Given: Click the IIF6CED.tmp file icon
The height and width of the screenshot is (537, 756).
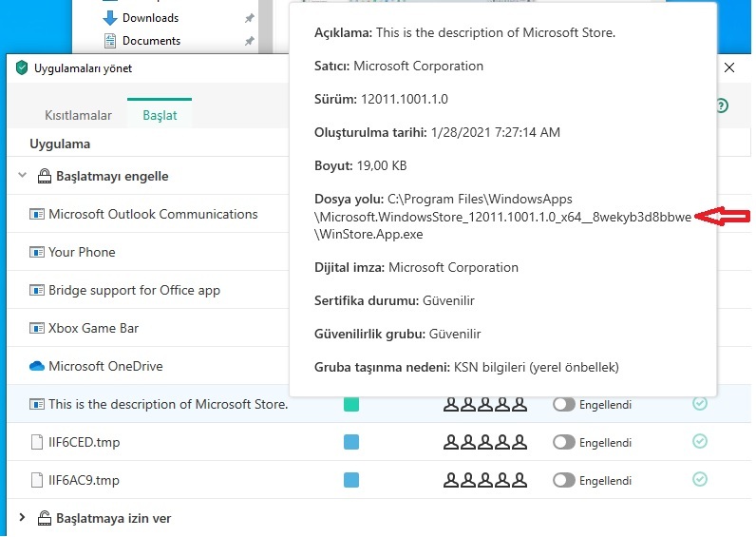Looking at the screenshot, I should (37, 443).
